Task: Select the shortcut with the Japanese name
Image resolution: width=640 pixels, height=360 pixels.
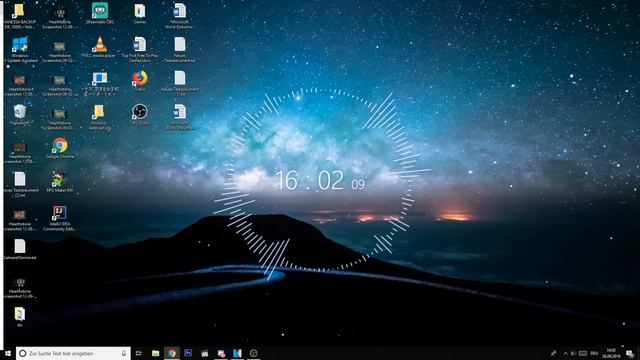Action: pyautogui.click(x=100, y=84)
